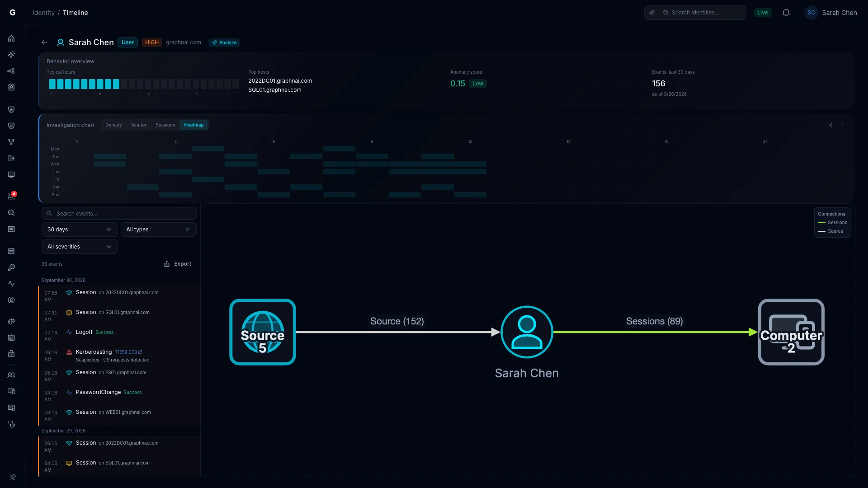Click the padlock icon in the sidebar

coord(11,354)
